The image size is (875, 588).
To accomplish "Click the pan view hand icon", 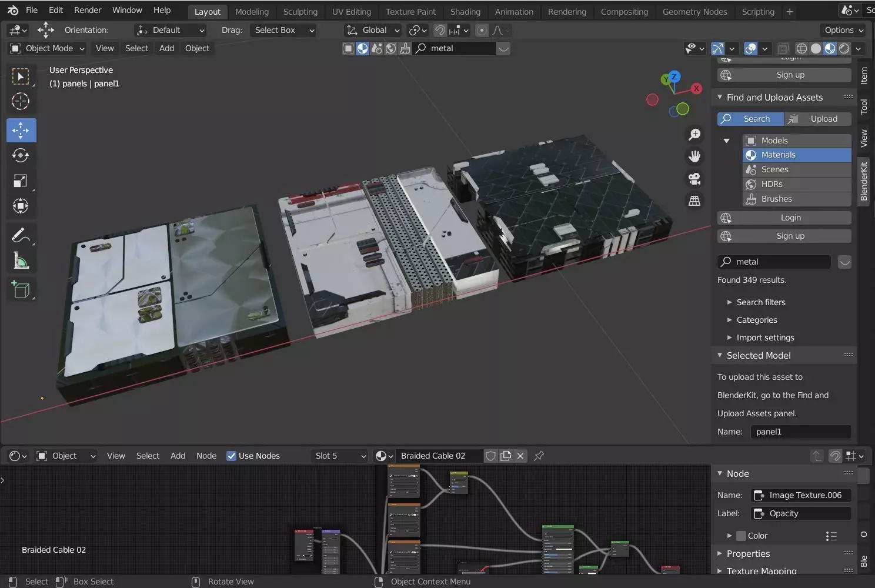I will click(x=694, y=156).
